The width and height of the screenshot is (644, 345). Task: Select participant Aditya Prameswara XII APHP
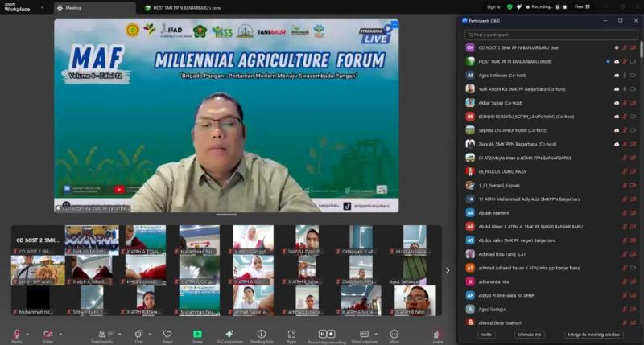point(551,295)
